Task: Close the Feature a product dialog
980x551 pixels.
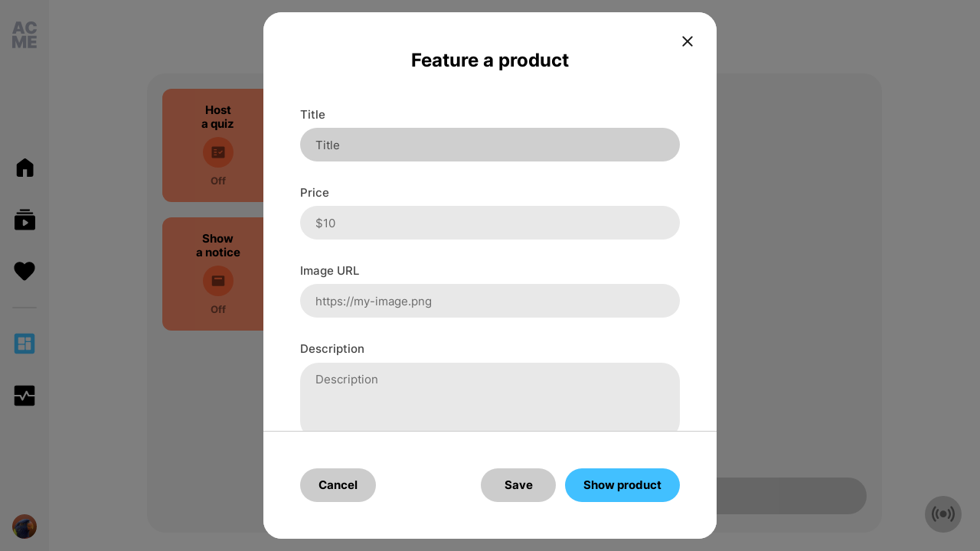Action: tap(688, 41)
